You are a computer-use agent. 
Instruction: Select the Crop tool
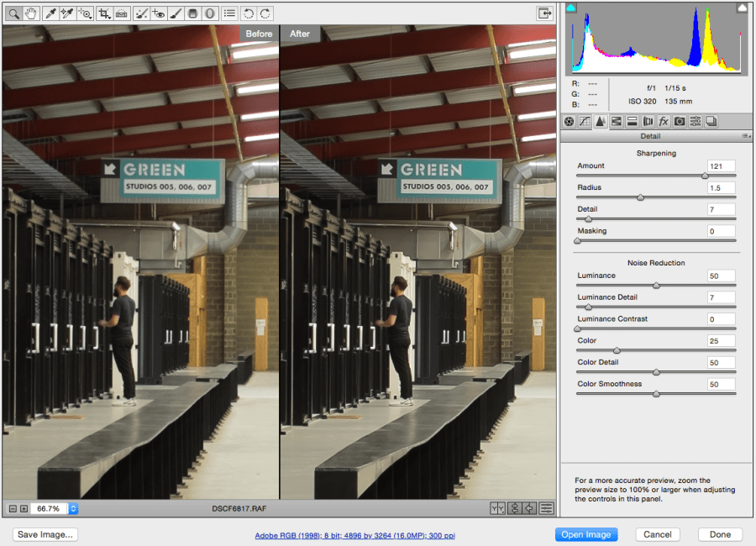[x=103, y=13]
